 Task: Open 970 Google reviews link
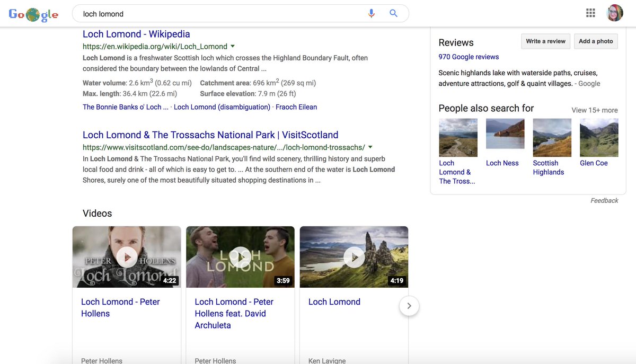pos(469,57)
